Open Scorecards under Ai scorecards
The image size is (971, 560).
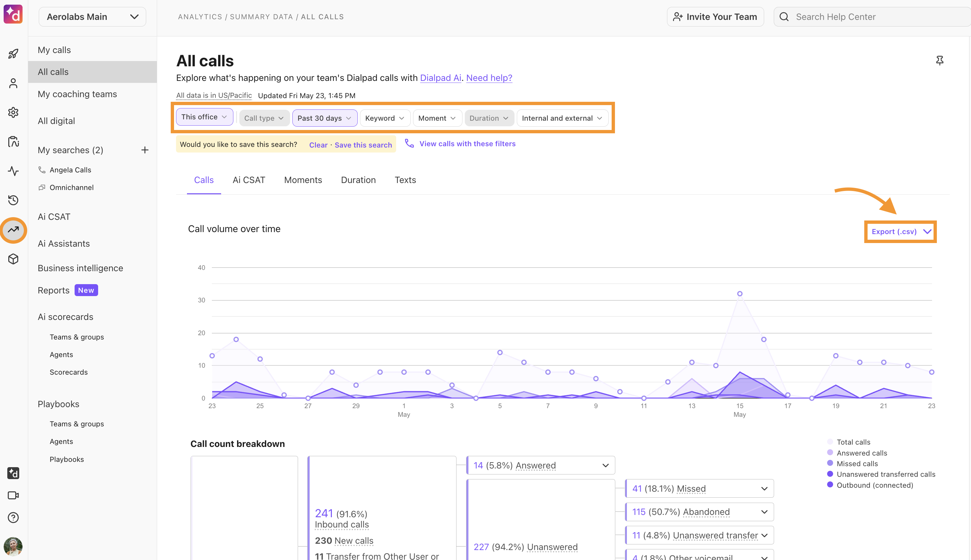(68, 372)
